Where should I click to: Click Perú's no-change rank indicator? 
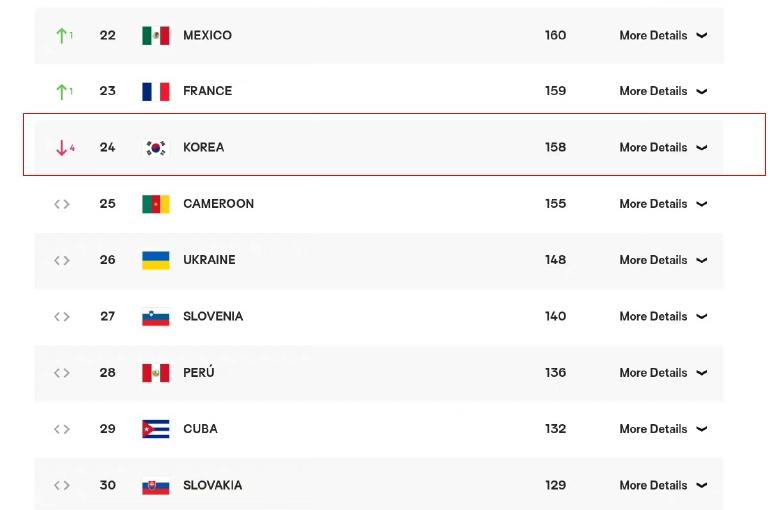point(62,373)
